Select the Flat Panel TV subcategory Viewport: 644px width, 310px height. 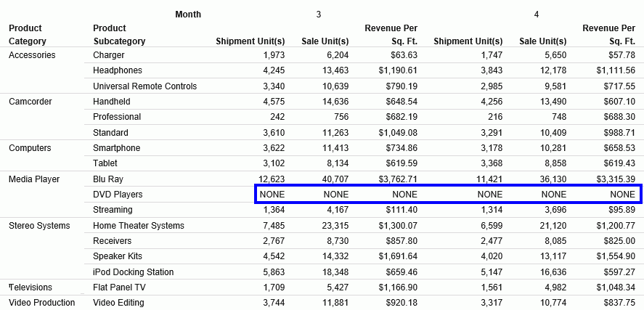click(x=119, y=287)
